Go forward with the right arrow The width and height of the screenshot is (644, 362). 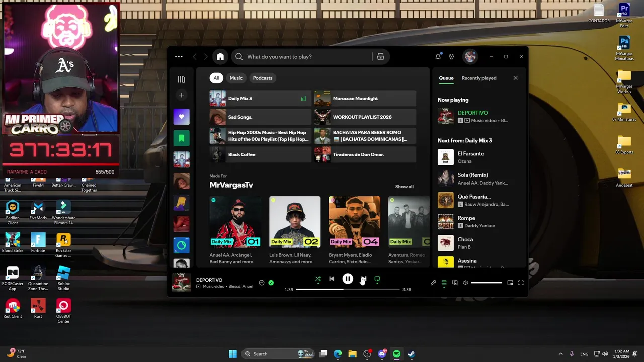click(x=206, y=57)
